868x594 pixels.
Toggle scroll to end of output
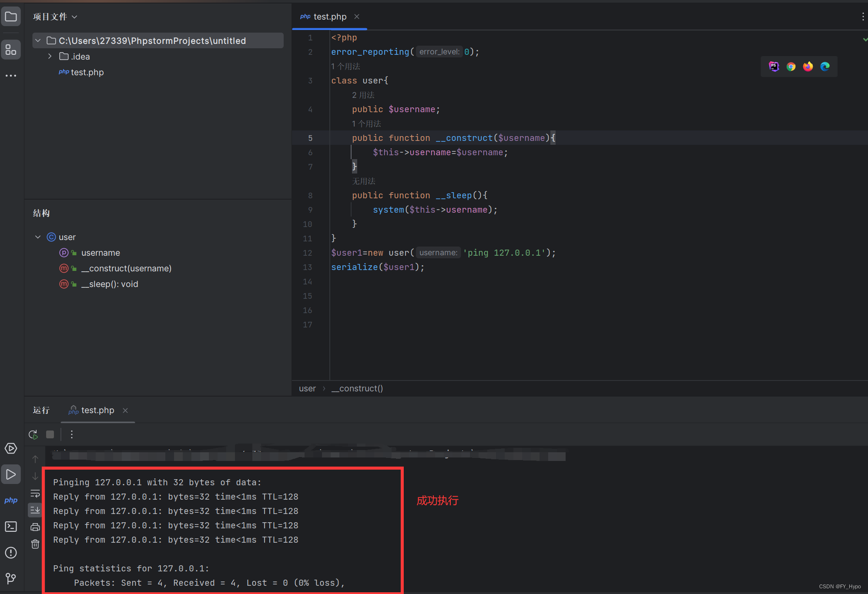click(x=35, y=510)
